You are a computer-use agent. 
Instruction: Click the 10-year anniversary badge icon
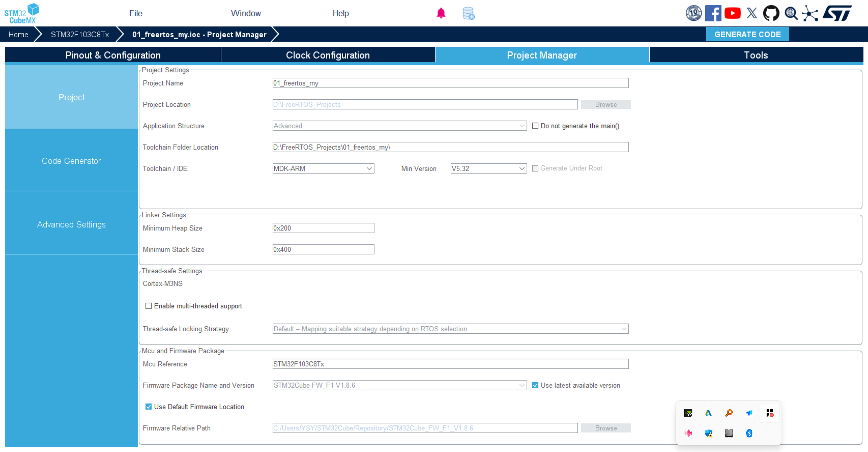693,14
